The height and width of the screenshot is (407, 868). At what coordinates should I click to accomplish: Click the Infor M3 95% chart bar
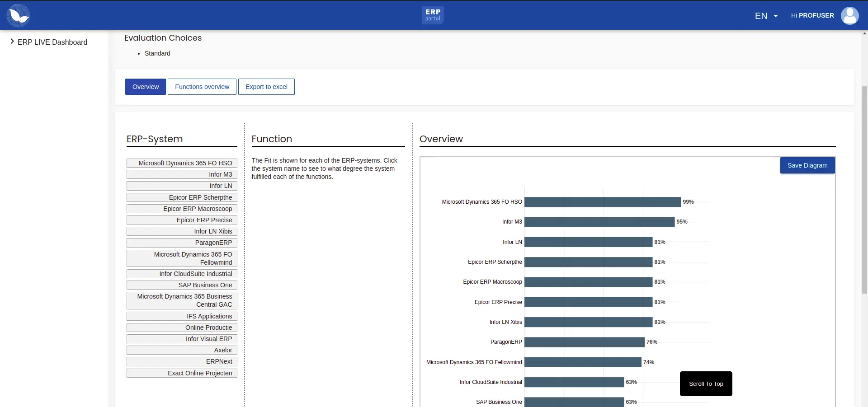pos(599,222)
